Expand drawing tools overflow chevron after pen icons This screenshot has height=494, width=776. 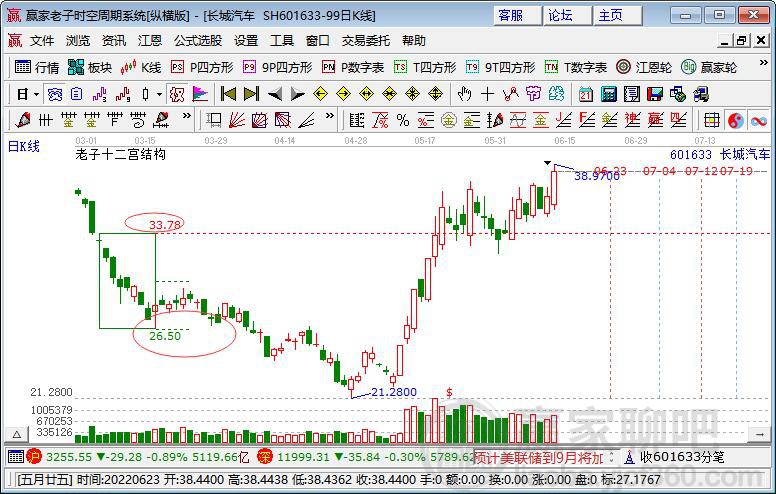pyautogui.click(x=186, y=116)
